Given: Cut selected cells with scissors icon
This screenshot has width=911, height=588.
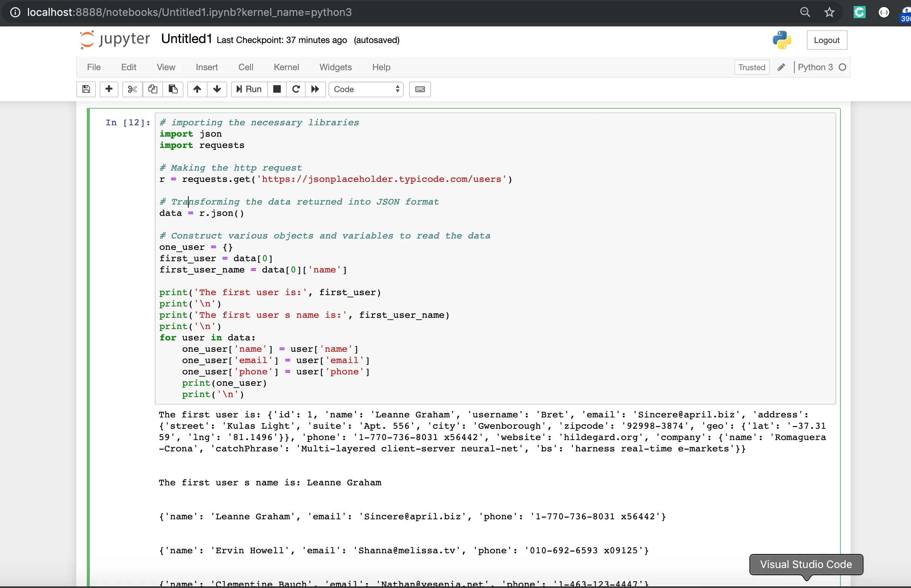Looking at the screenshot, I should (132, 89).
